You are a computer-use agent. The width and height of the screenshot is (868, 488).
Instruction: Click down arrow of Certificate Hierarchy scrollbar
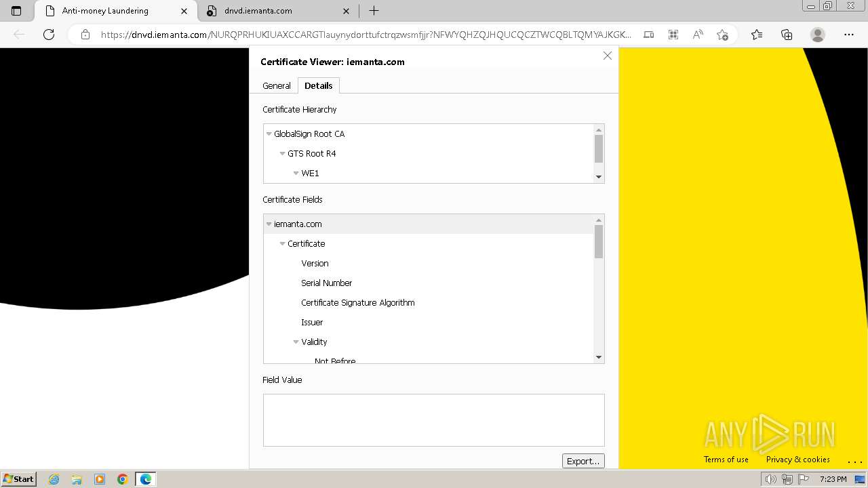(x=599, y=177)
